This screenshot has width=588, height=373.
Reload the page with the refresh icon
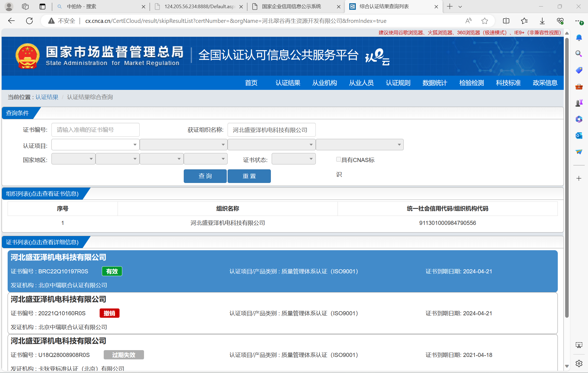tap(29, 21)
